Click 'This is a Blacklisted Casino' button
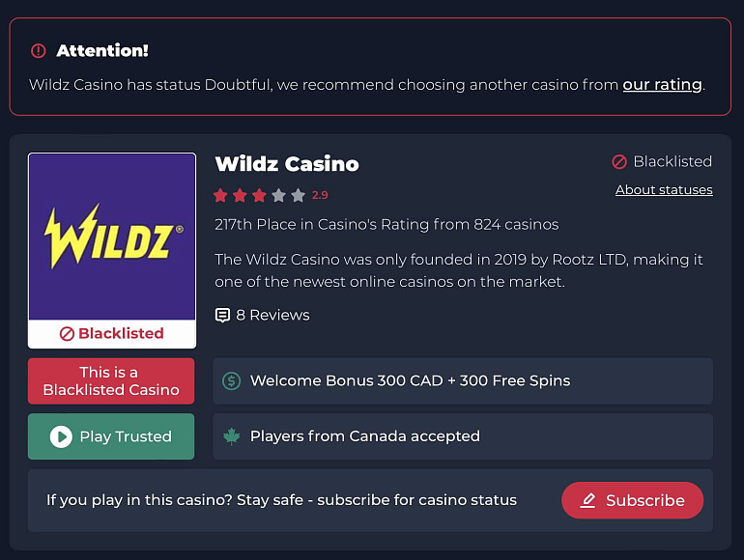The image size is (744, 560). pyautogui.click(x=111, y=381)
